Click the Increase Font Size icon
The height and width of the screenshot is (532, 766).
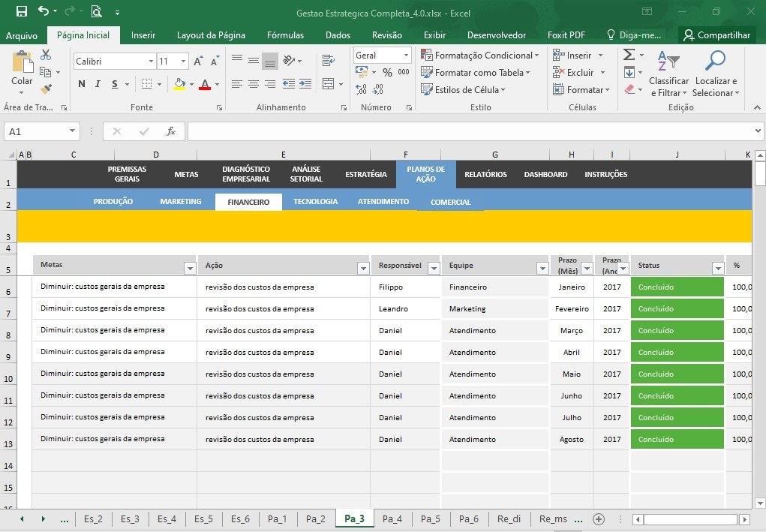point(198,61)
